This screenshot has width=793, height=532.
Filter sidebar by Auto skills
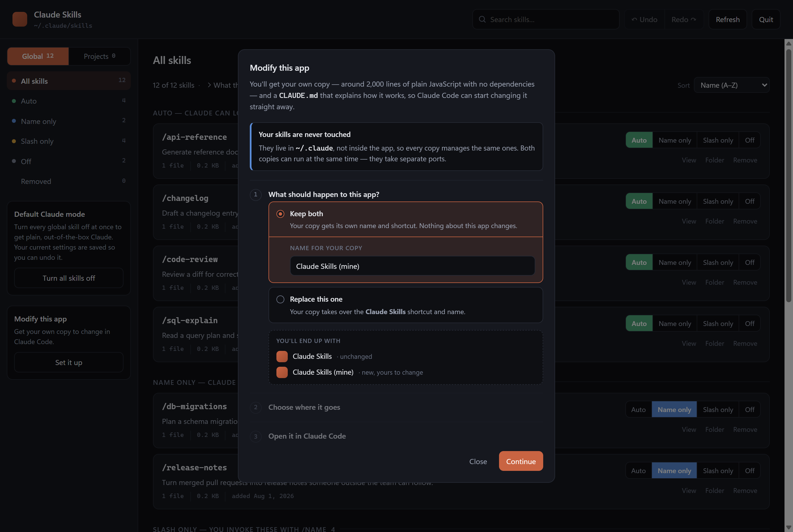(x=69, y=101)
